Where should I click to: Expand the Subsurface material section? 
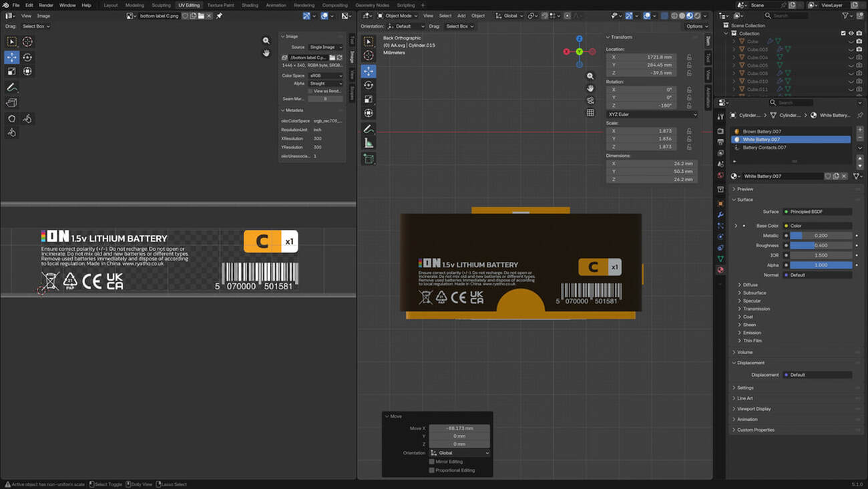(754, 293)
